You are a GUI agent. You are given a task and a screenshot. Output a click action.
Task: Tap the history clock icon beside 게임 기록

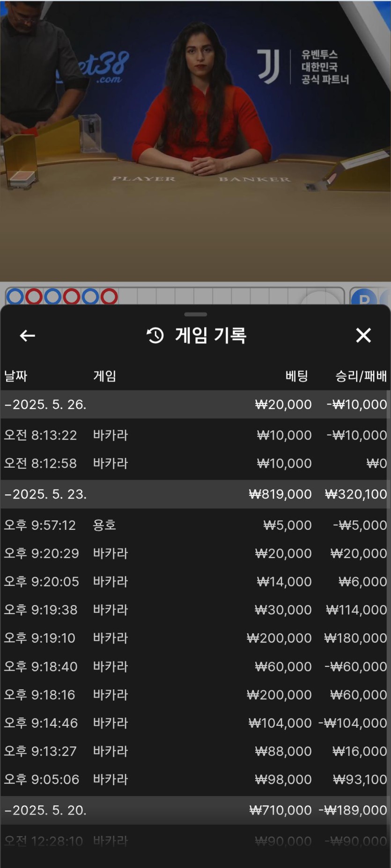click(155, 335)
